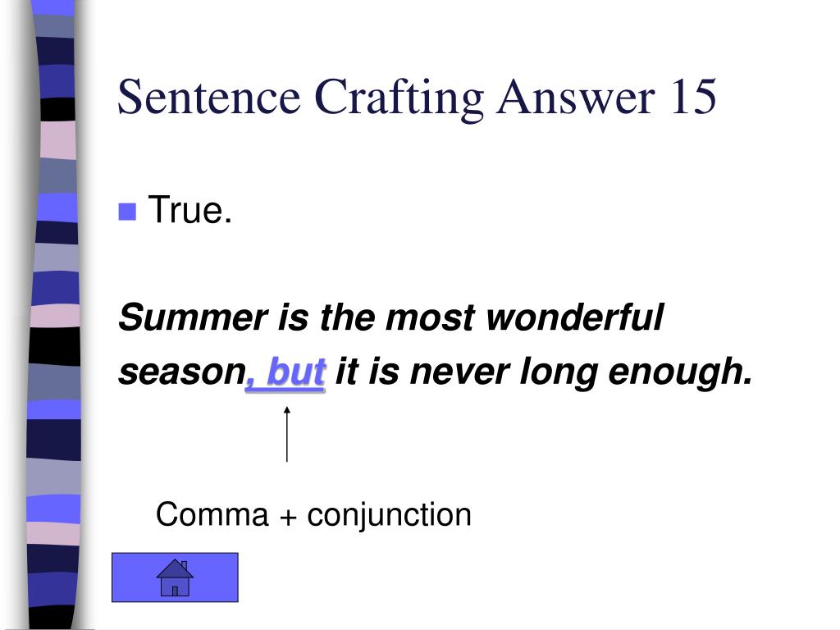This screenshot has height=630, width=840.
Task: Click the word "Answer" in the title
Action: coord(576,97)
